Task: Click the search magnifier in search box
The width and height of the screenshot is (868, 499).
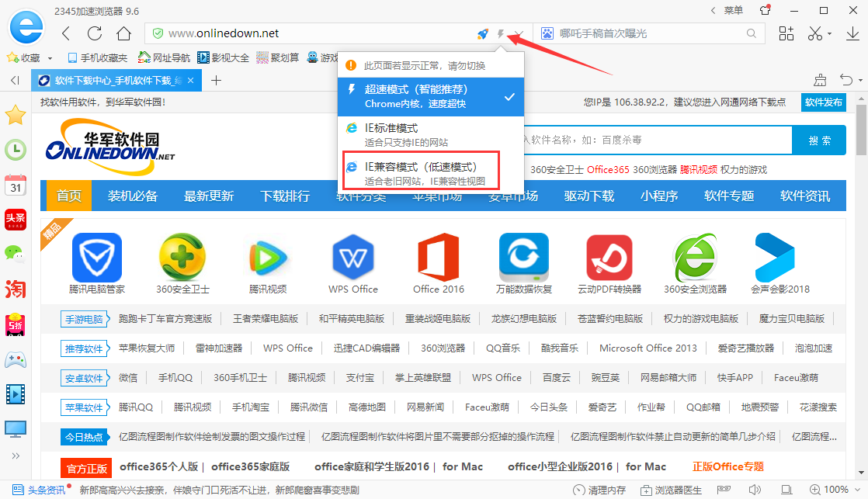Action: 752,33
